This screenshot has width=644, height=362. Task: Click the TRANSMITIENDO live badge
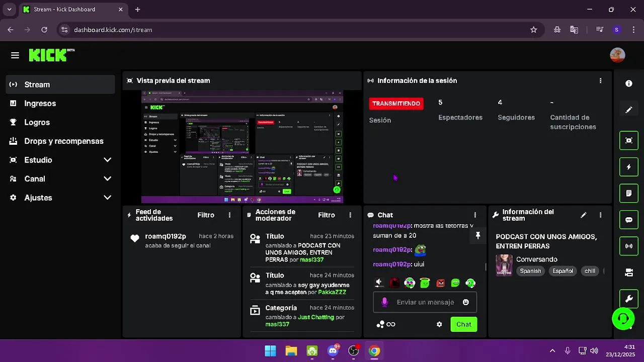click(396, 104)
